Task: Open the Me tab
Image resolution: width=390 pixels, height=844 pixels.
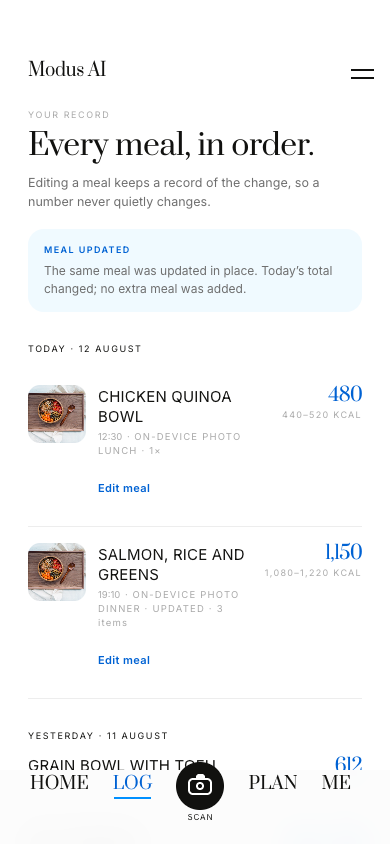Action: [x=336, y=782]
